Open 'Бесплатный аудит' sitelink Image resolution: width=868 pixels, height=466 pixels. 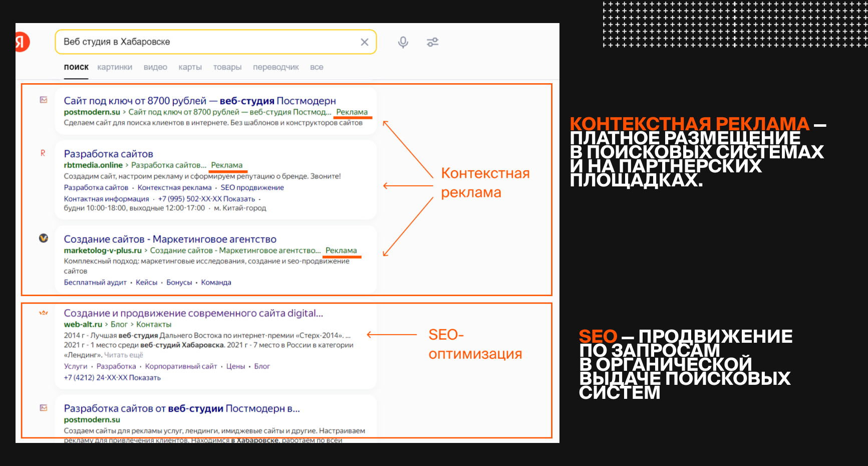point(95,283)
